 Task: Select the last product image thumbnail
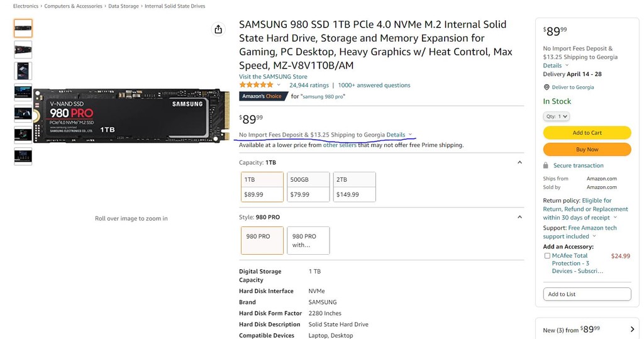(23, 156)
